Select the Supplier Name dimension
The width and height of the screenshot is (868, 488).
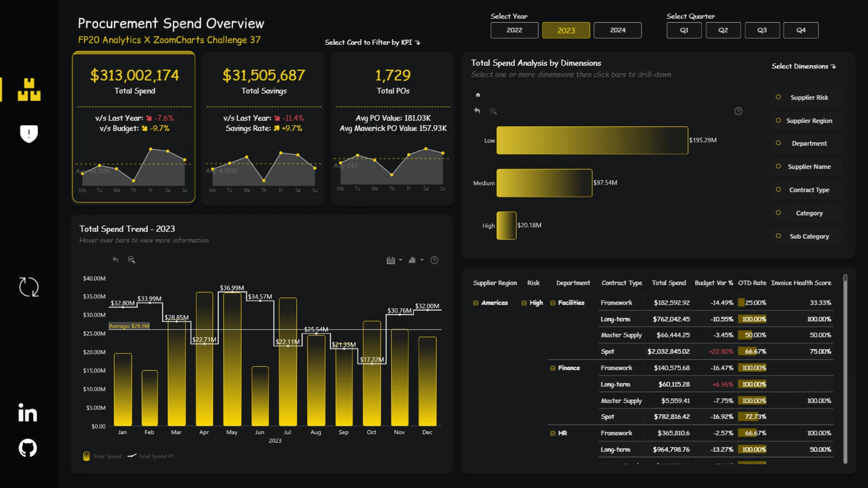pyautogui.click(x=805, y=167)
